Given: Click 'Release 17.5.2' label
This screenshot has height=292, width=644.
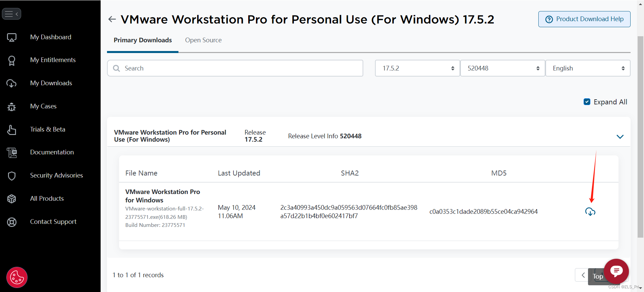Looking at the screenshot, I should tap(255, 136).
